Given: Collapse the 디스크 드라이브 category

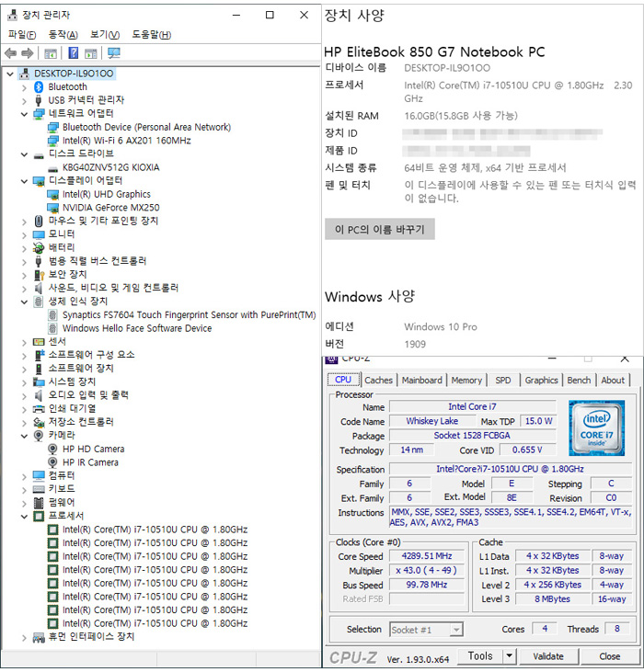Looking at the screenshot, I should click(x=24, y=154).
